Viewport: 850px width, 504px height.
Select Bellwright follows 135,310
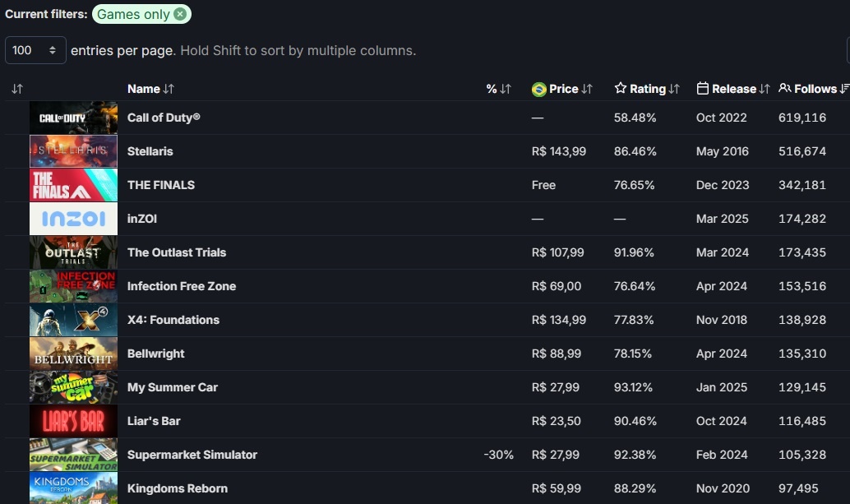[x=802, y=354]
